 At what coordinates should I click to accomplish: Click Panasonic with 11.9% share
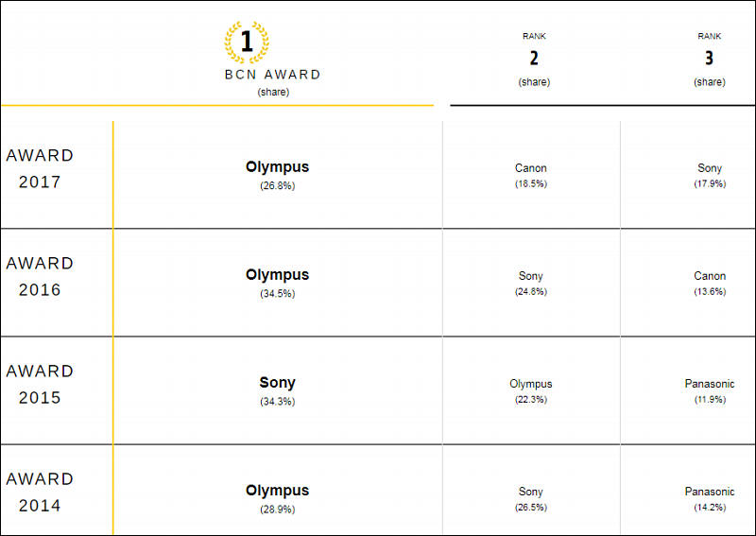(710, 390)
